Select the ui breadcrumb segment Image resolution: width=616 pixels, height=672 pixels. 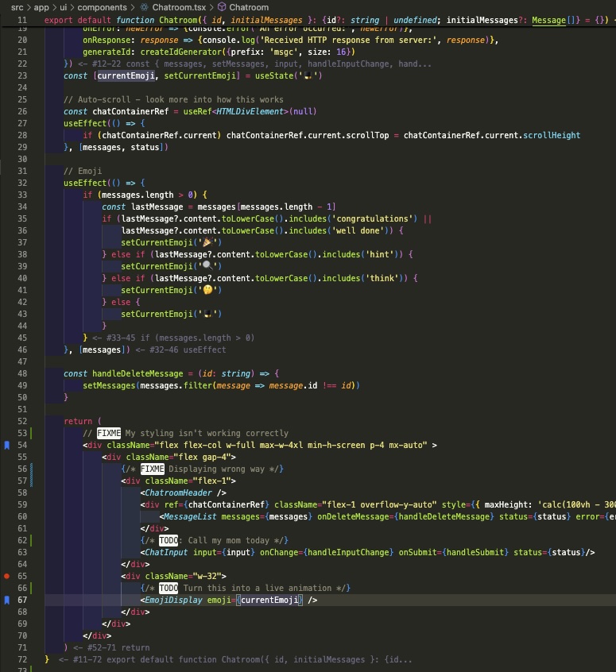point(64,7)
